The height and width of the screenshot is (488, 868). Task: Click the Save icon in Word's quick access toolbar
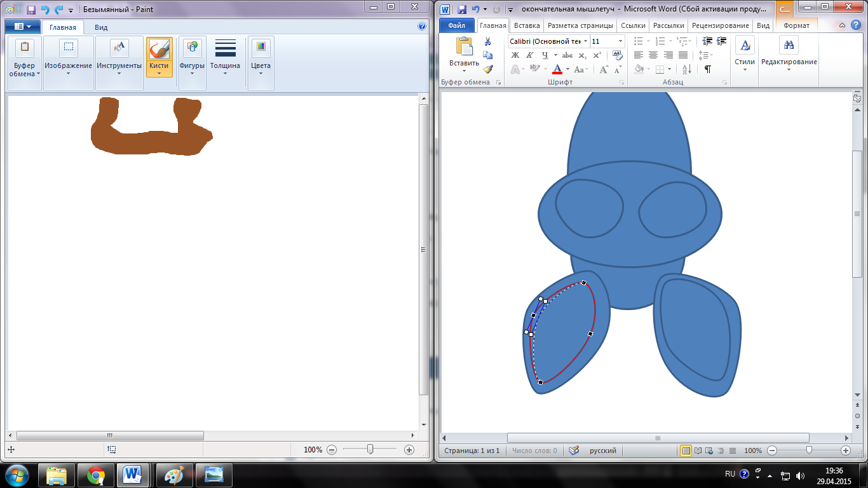pyautogui.click(x=462, y=10)
